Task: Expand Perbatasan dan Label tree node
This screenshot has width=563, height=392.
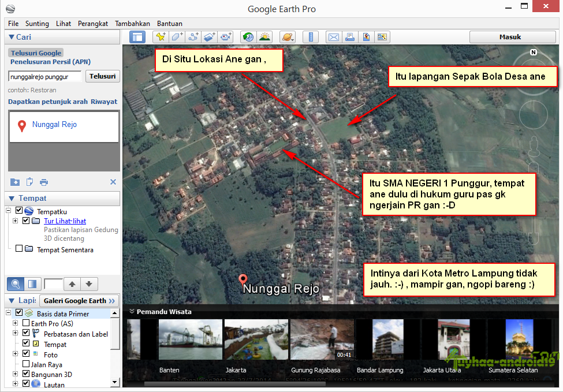Action: [x=16, y=333]
